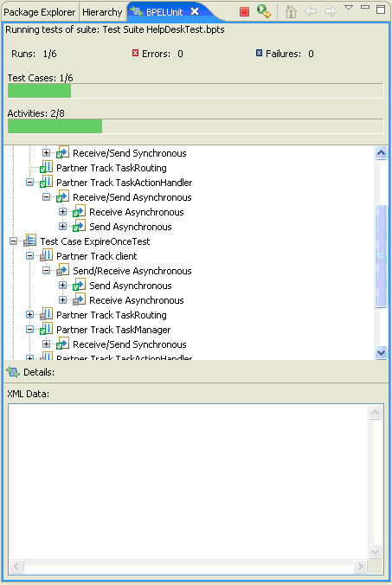Select the Send/Receive Asynchronous label
392x585 pixels.
point(132,271)
